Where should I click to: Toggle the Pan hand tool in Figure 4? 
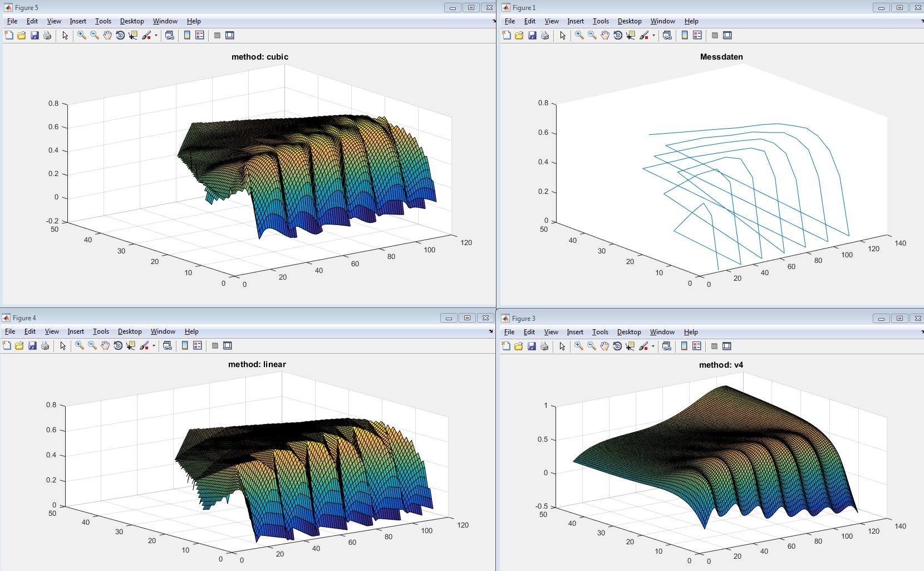point(105,345)
